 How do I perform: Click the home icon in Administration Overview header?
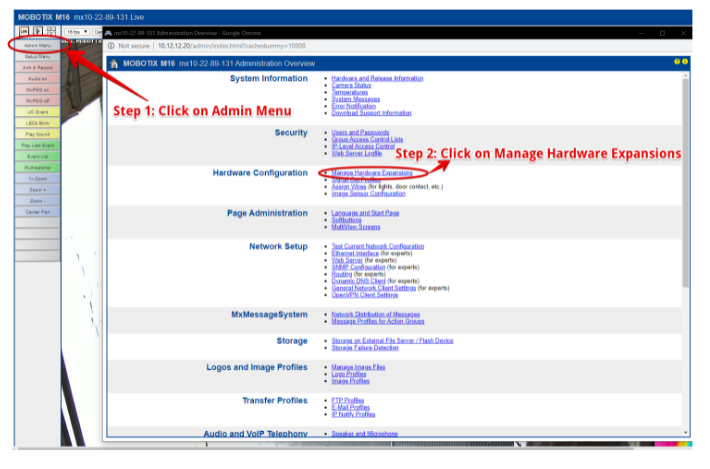114,64
